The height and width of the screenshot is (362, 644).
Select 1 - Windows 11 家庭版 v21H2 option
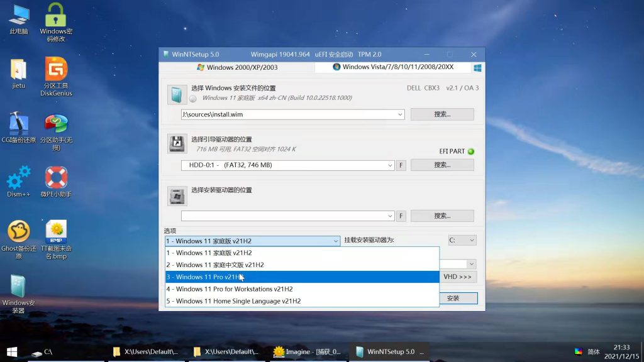pyautogui.click(x=302, y=253)
